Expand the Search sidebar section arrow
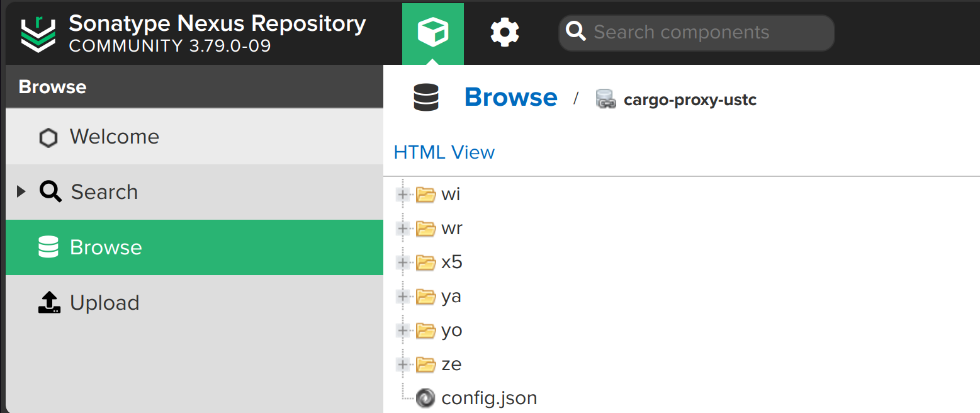980x413 pixels. pos(21,191)
